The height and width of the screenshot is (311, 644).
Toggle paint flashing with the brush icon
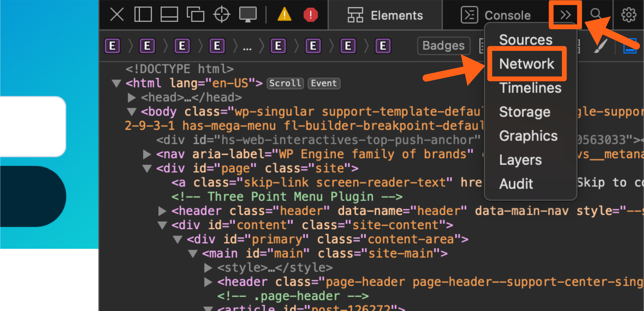(x=600, y=46)
